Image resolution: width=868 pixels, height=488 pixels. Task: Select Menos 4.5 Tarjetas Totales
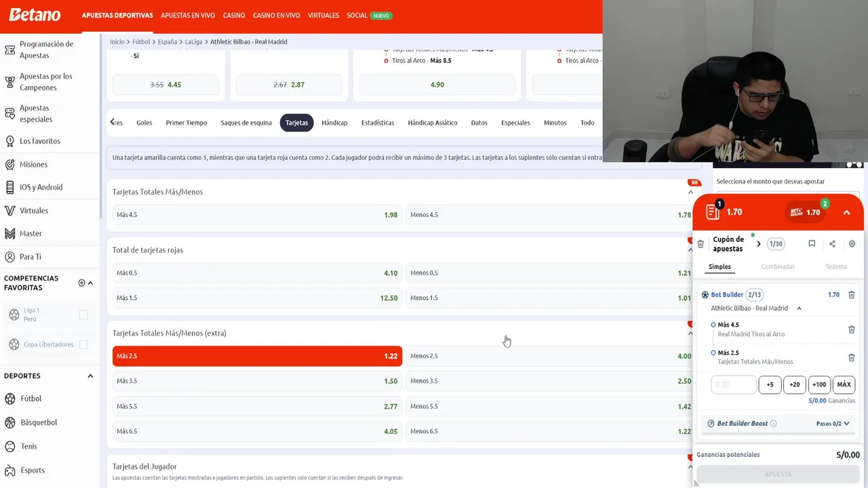tap(550, 214)
